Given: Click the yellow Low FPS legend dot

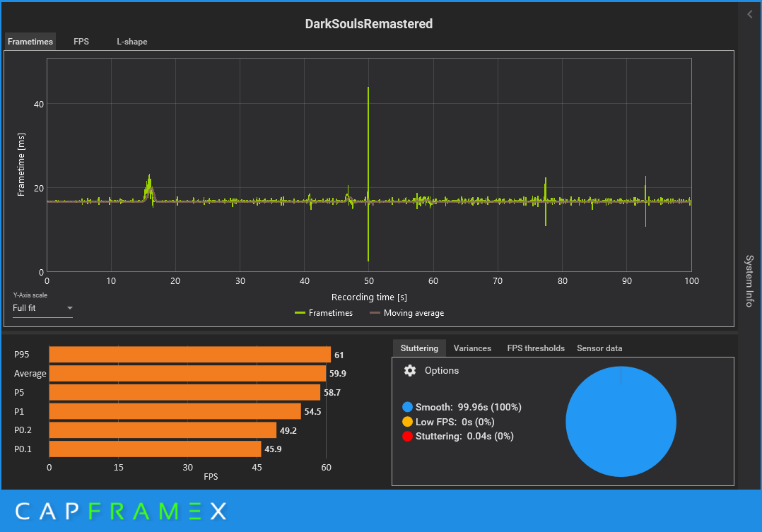Looking at the screenshot, I should pyautogui.click(x=407, y=422).
